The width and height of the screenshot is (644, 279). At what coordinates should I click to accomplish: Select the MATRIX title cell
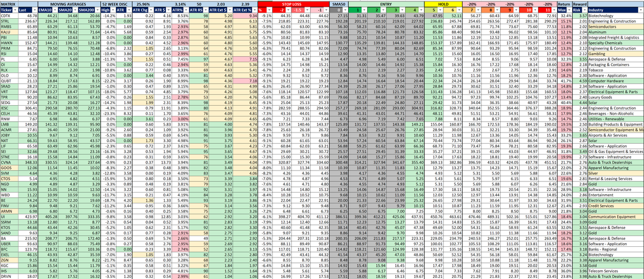(10, 4)
